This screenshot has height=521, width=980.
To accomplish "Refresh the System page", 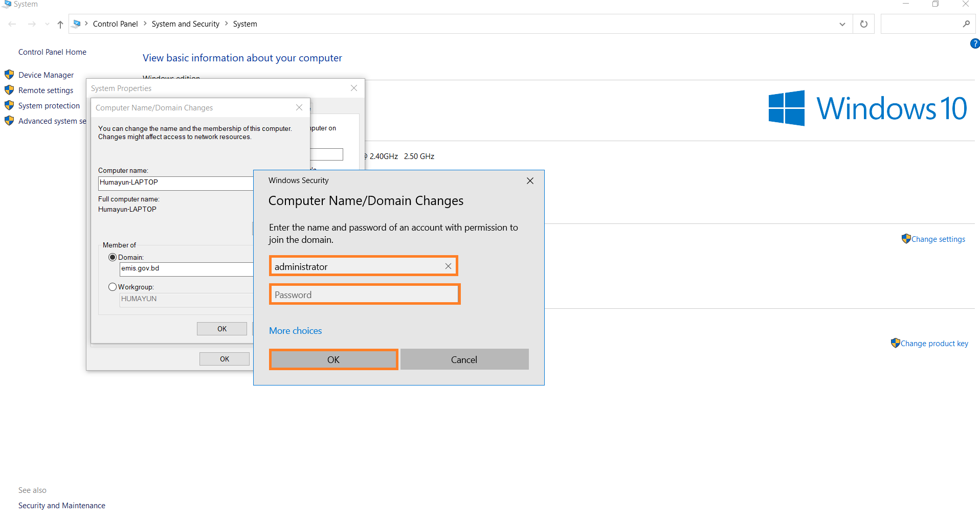I will point(863,24).
